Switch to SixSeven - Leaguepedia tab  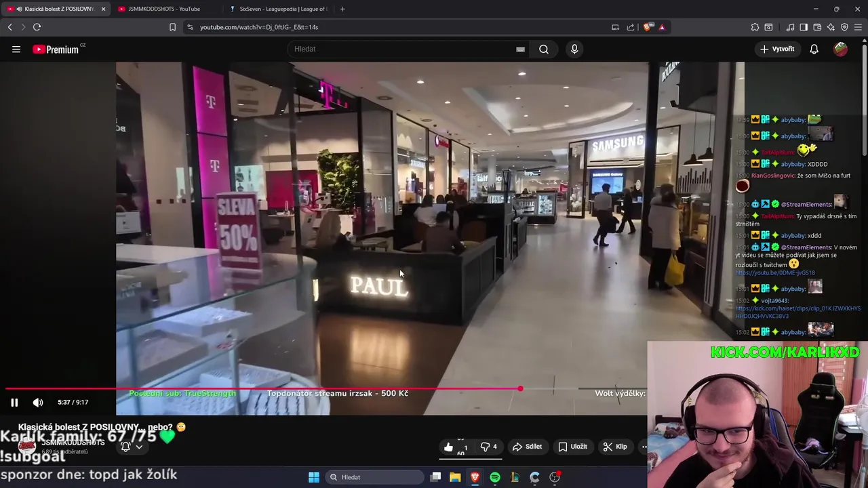[x=278, y=9]
